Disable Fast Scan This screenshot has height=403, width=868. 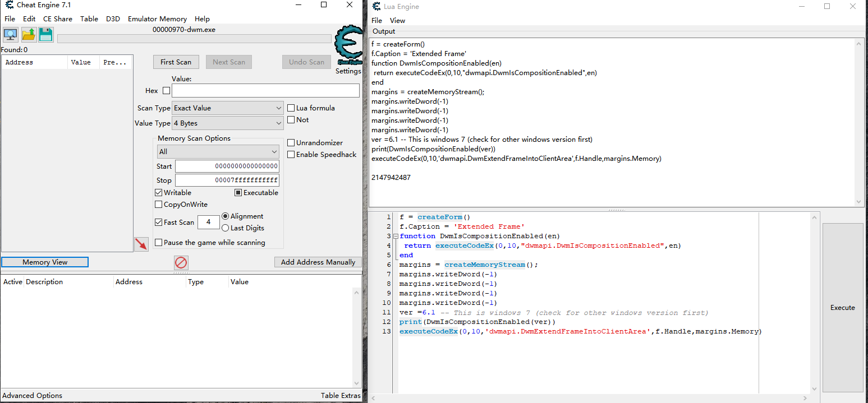point(159,222)
